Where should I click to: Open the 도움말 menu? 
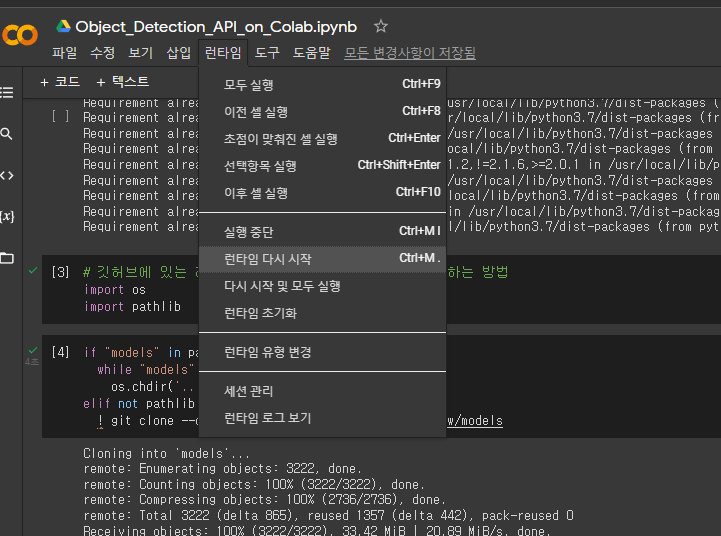pyautogui.click(x=312, y=52)
